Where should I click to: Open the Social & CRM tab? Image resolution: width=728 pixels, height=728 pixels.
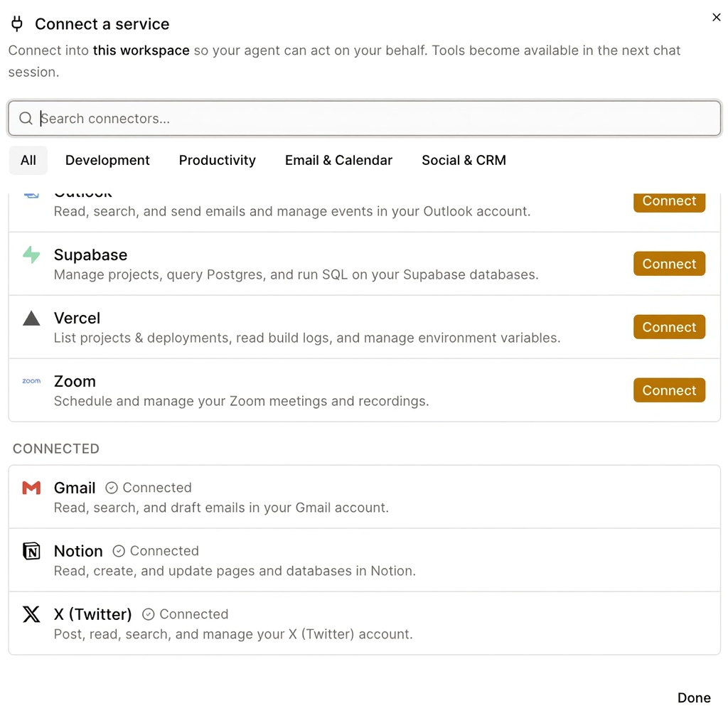[x=464, y=160]
